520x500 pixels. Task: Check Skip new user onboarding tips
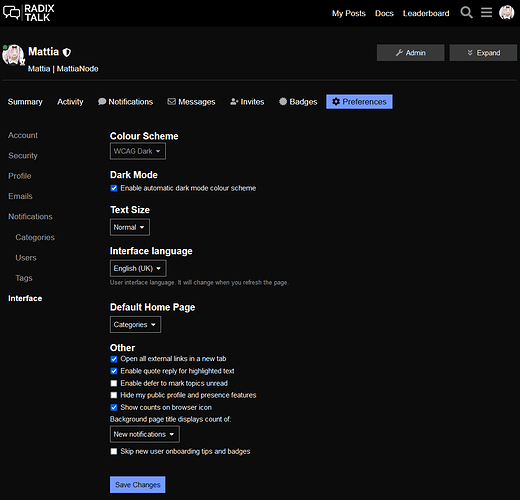pos(114,451)
